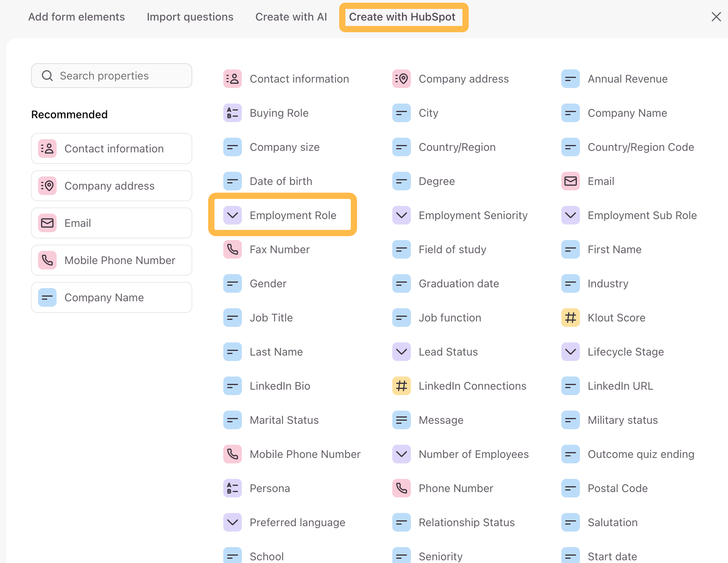Viewport: 728px width, 563px height.
Task: Add the Lifecycle Stage dropdown field
Action: (625, 352)
